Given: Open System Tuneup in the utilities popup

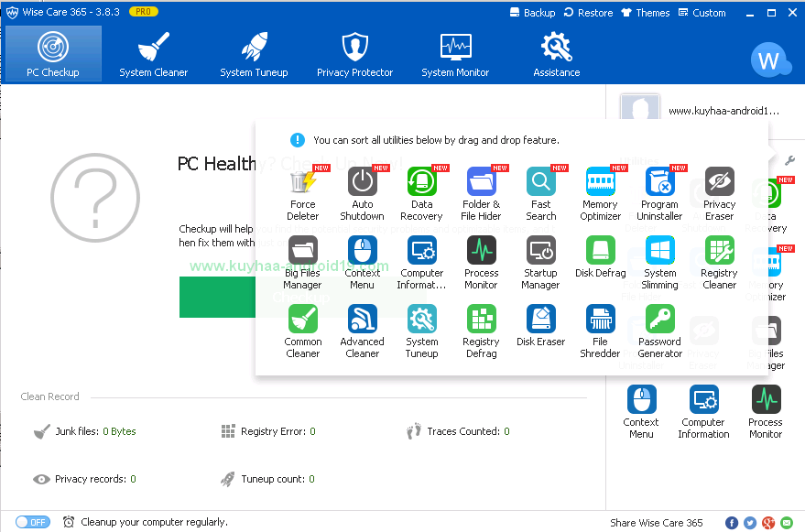Looking at the screenshot, I should coord(422,331).
